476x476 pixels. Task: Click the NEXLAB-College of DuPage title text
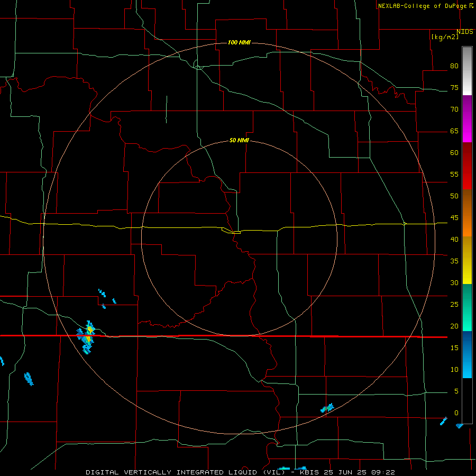click(x=423, y=6)
